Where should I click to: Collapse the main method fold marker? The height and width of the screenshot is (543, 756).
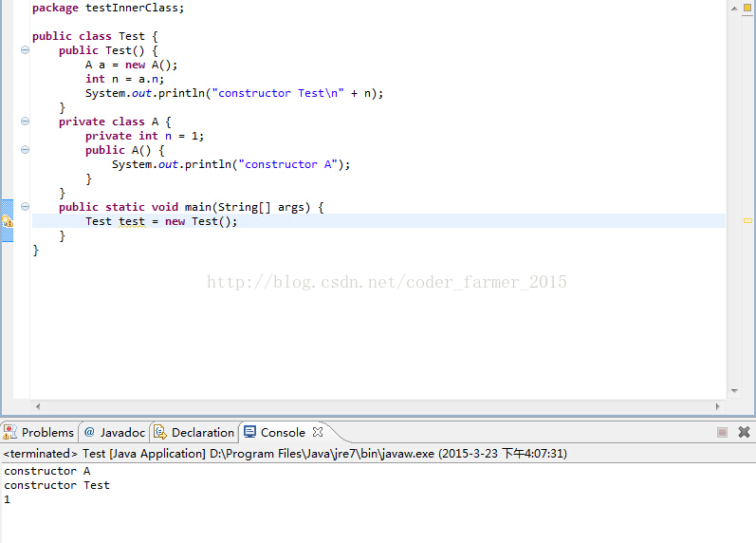(25, 207)
